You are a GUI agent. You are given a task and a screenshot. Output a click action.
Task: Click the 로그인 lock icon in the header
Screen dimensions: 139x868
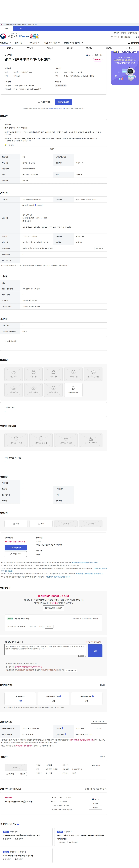pos(112,37)
